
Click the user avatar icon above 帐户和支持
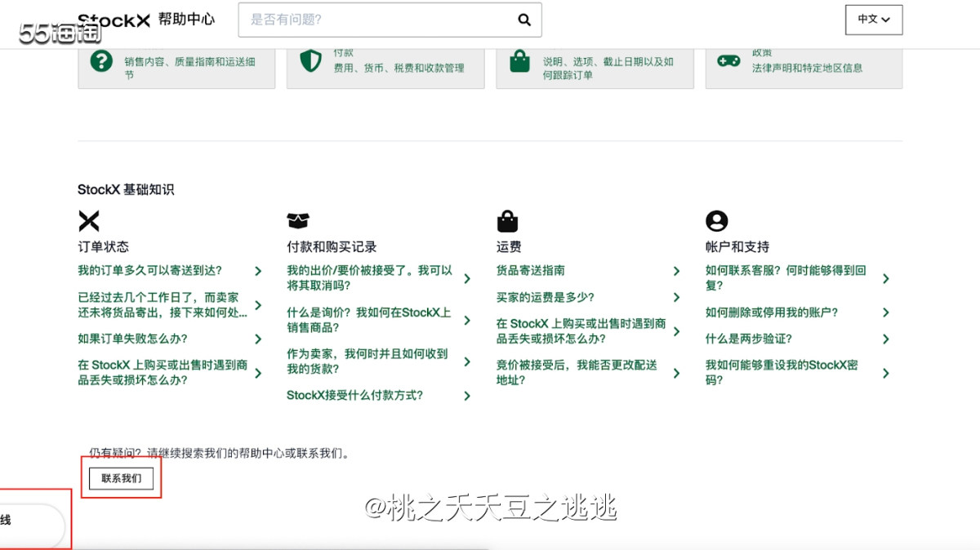716,220
